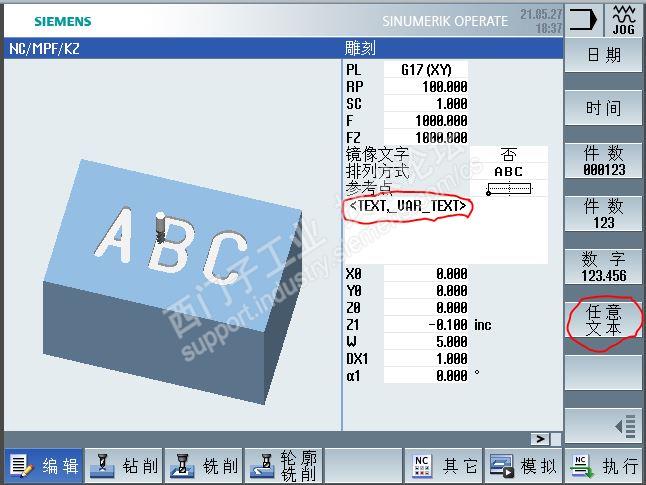Click the NC/MPF/KZ program path
Screen dimensions: 646x485
pyautogui.click(x=44, y=49)
